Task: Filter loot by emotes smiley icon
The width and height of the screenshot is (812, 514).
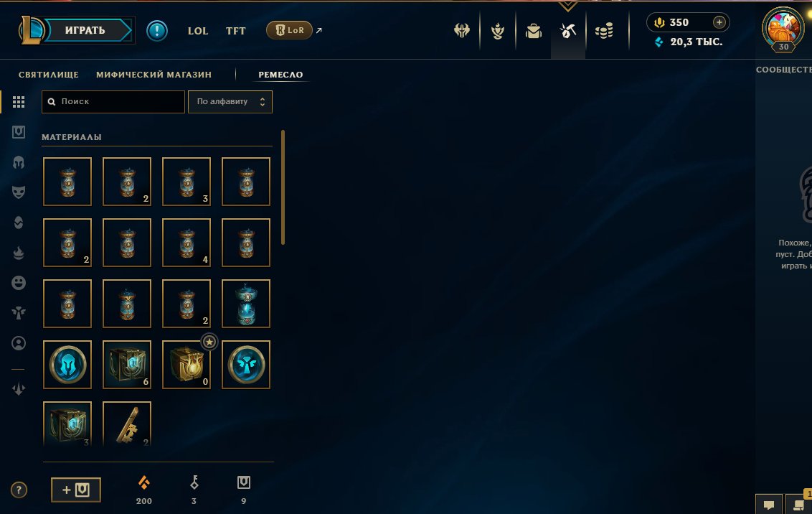Action: 19,283
